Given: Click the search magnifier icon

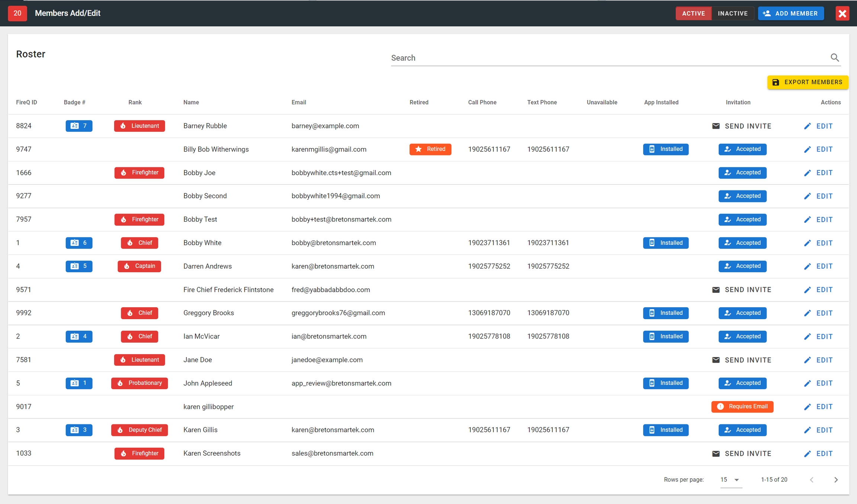Looking at the screenshot, I should 835,58.
